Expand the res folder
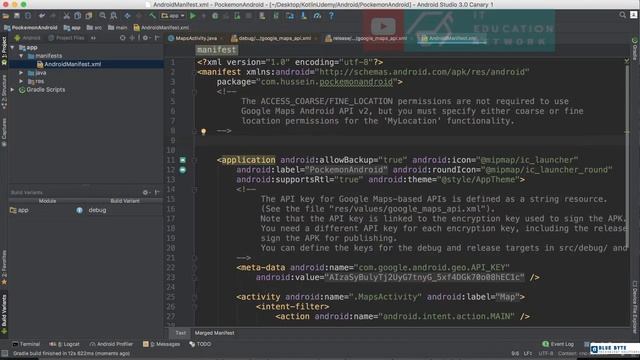Screen dimensions: 640x360 pos(21,81)
